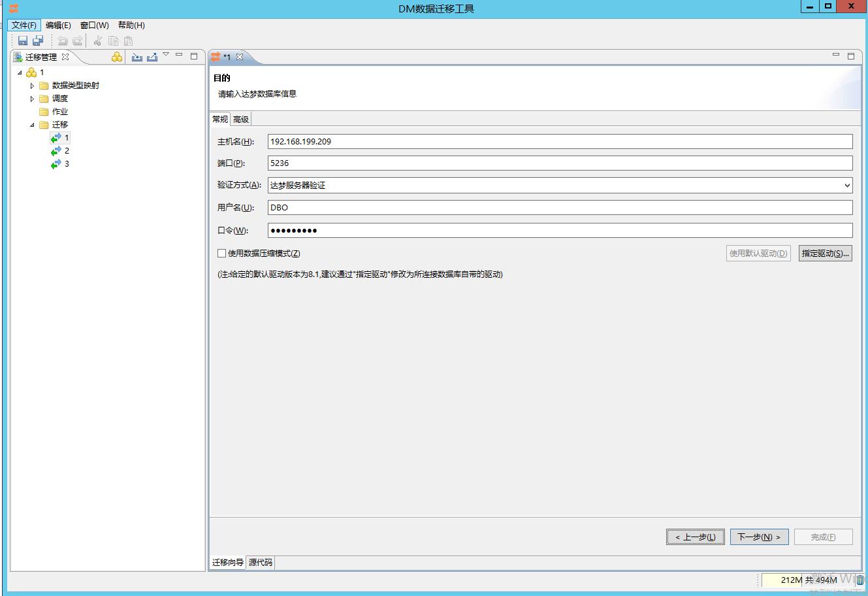The height and width of the screenshot is (596, 868).
Task: Click the 212M 共 494M heap status
Action: pos(809,580)
